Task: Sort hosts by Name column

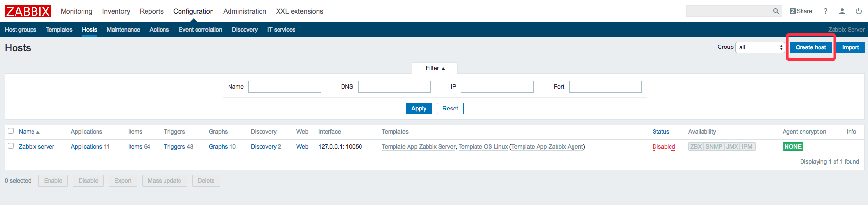Action: coord(29,132)
